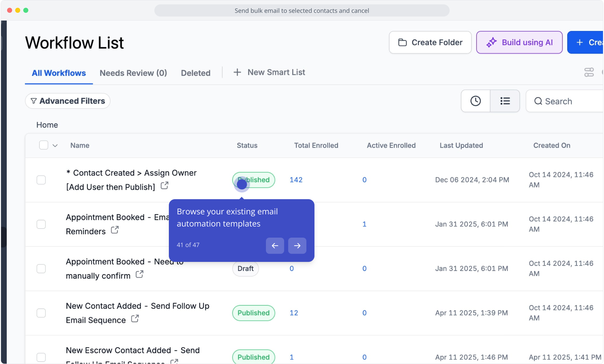Screen dimensions: 604x364
Task: Open the Contact Created > Assign Owner workflow
Action: coord(131,180)
